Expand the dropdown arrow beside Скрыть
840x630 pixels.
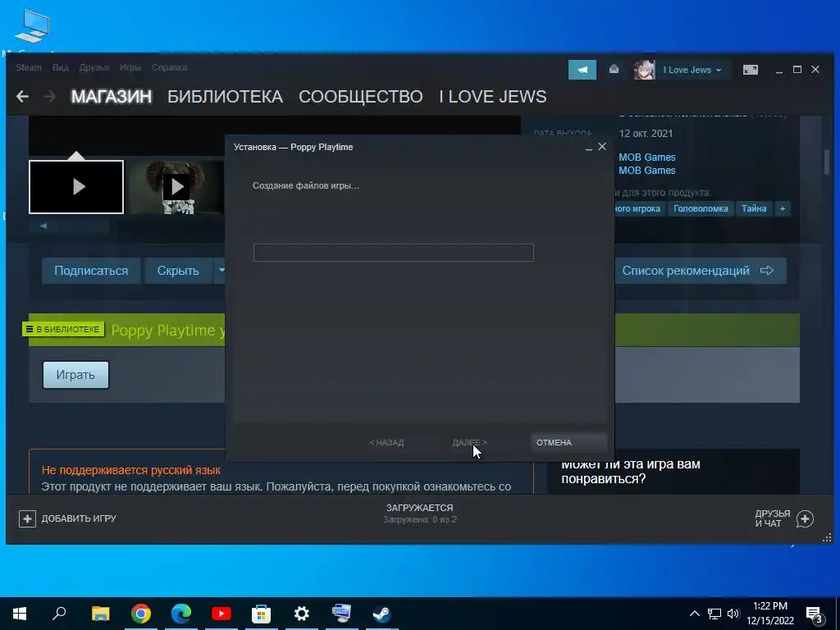tap(221, 271)
